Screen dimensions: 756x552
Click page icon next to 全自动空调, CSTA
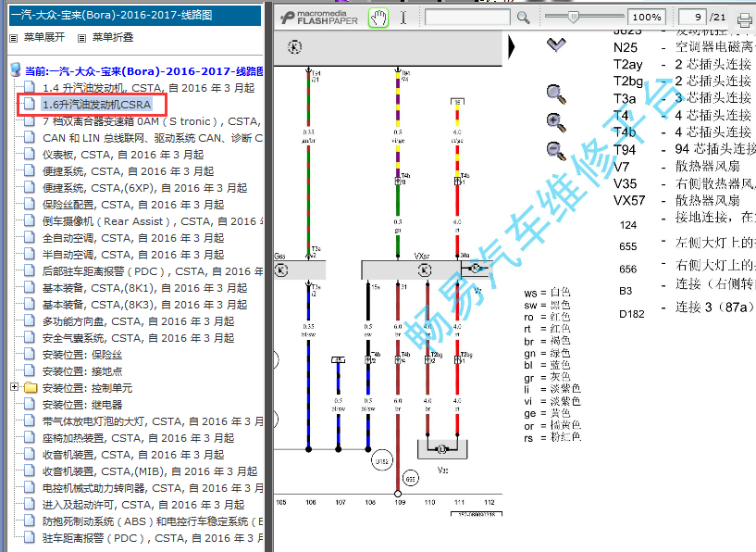click(30, 237)
